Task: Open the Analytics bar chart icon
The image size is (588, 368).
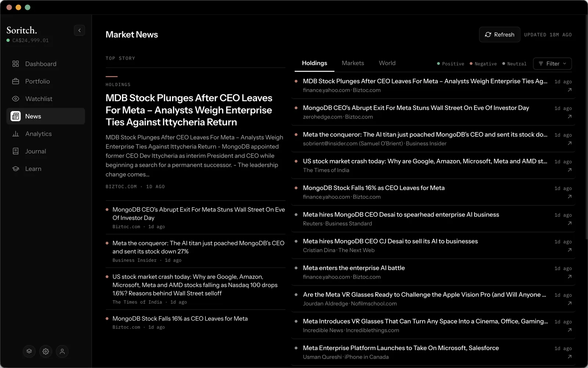Action: tap(15, 134)
